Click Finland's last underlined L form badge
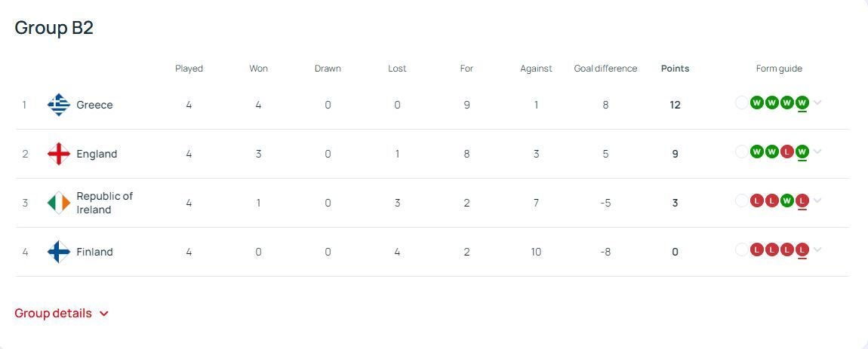This screenshot has width=868, height=349. [802, 250]
